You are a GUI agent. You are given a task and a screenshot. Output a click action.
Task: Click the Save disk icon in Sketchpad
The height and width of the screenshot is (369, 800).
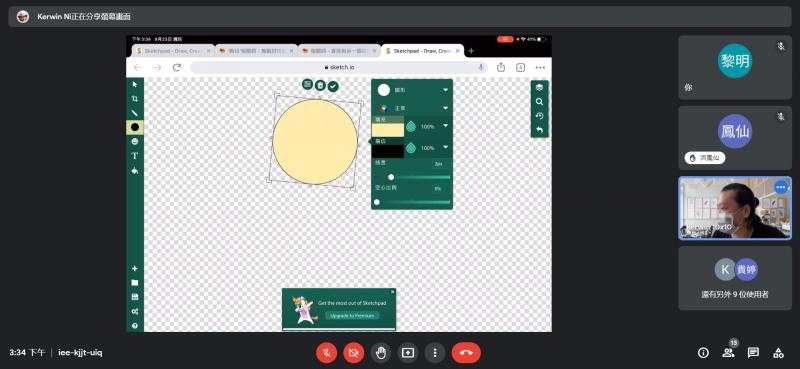[135, 297]
